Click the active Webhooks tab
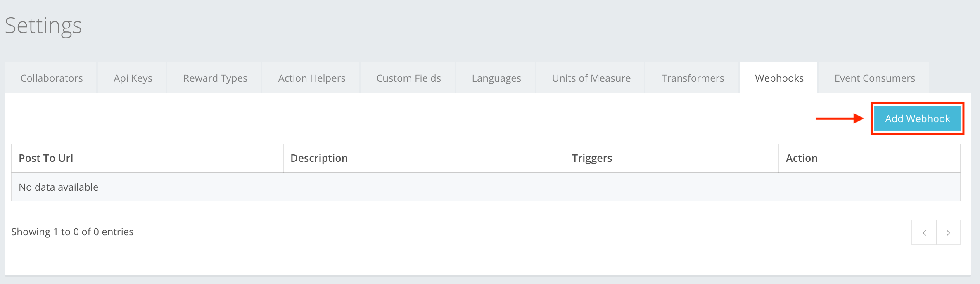This screenshot has width=980, height=284. [x=778, y=78]
